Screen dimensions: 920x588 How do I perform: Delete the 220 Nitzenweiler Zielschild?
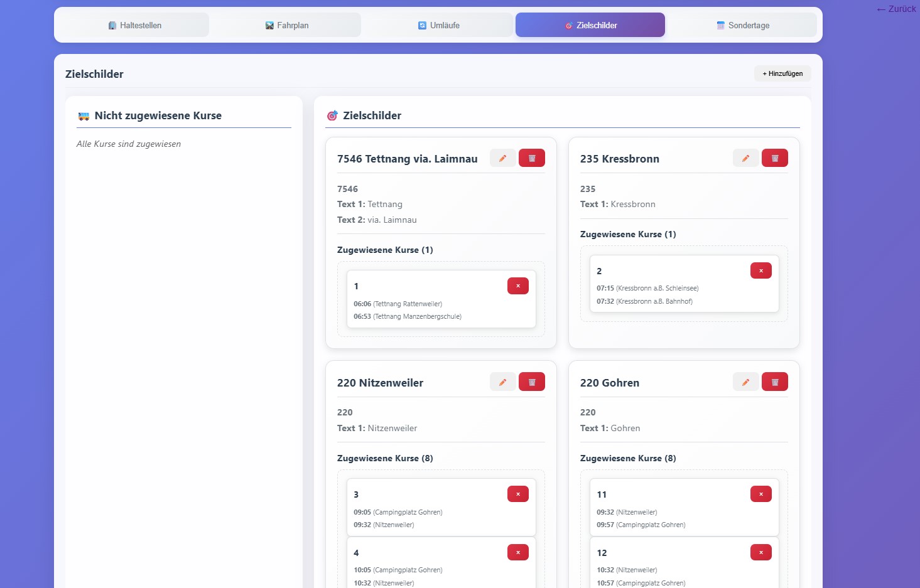(531, 381)
